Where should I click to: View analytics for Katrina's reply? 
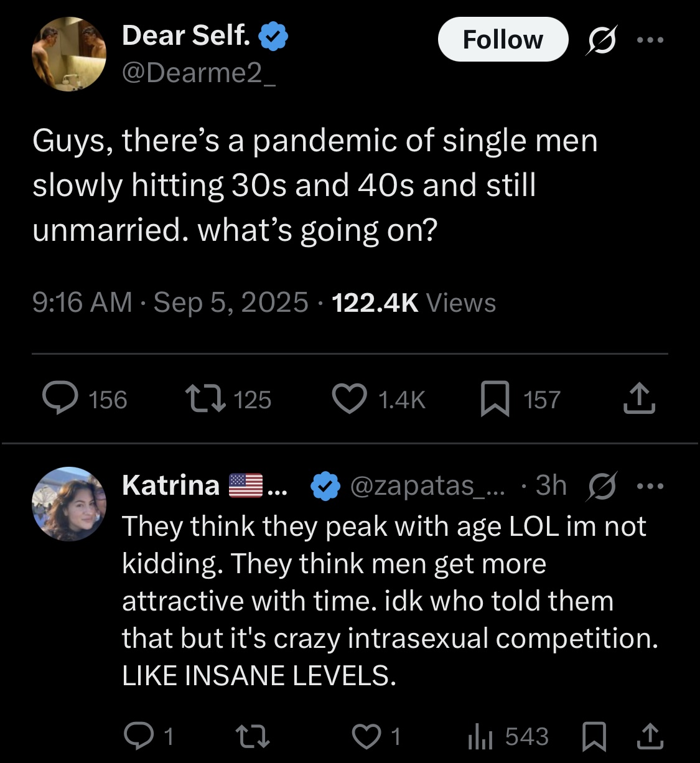pyautogui.click(x=480, y=737)
